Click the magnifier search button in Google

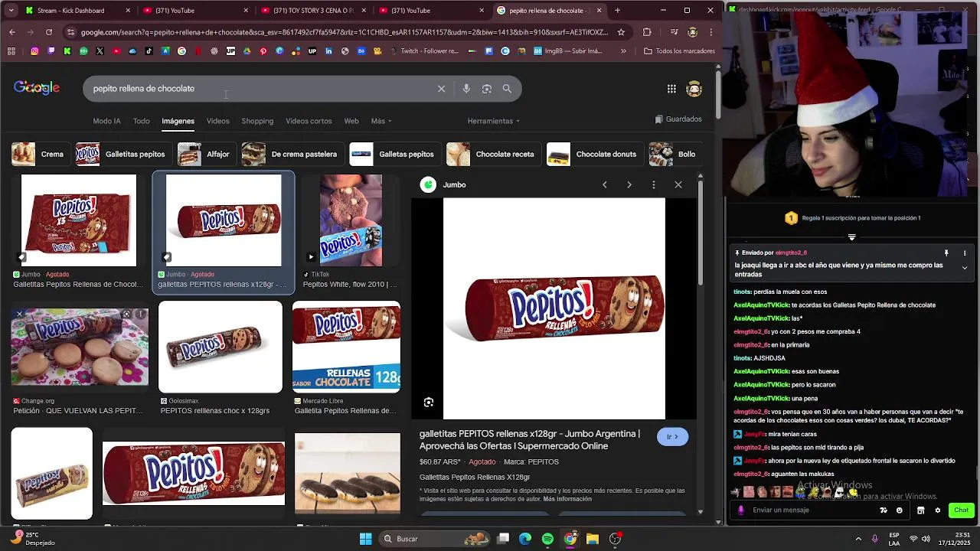[507, 89]
